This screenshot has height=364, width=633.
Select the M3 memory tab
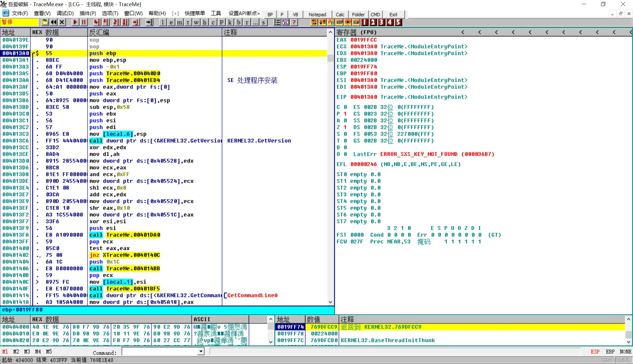point(27,351)
